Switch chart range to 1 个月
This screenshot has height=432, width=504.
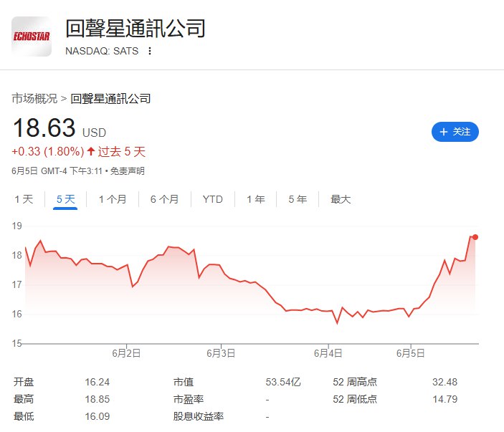113,199
